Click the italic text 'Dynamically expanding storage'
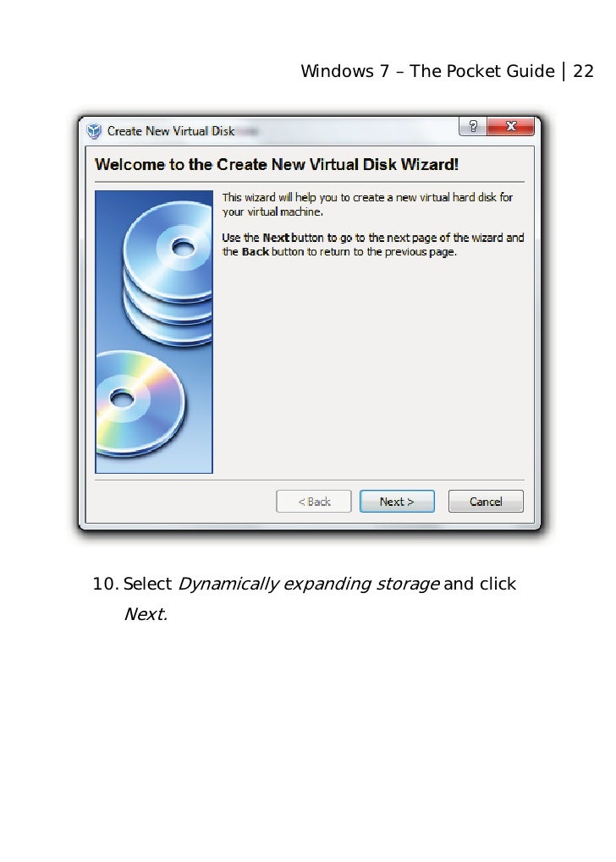This screenshot has height=862, width=616. [309, 584]
